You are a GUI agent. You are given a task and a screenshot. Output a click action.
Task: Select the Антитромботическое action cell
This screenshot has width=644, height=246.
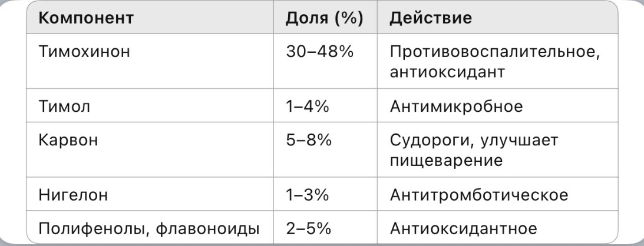coord(497,194)
